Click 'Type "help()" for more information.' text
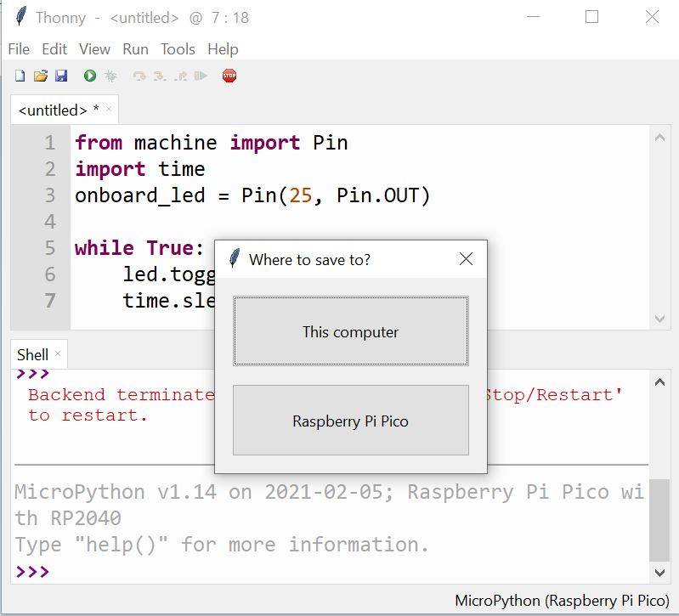Viewport: 679px width, 616px height. coord(222,545)
